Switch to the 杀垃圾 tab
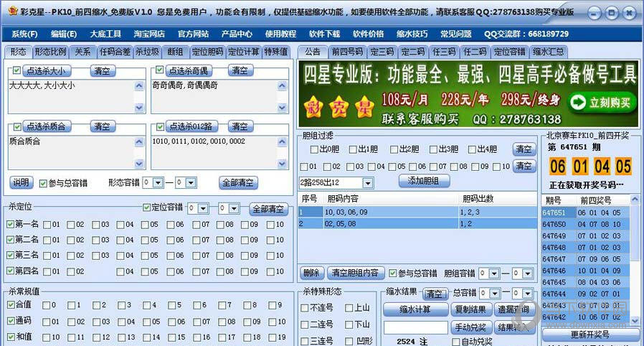 [147, 52]
